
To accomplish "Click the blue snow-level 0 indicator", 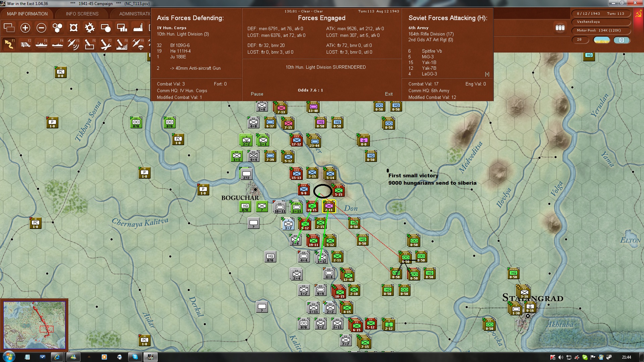I will [622, 40].
